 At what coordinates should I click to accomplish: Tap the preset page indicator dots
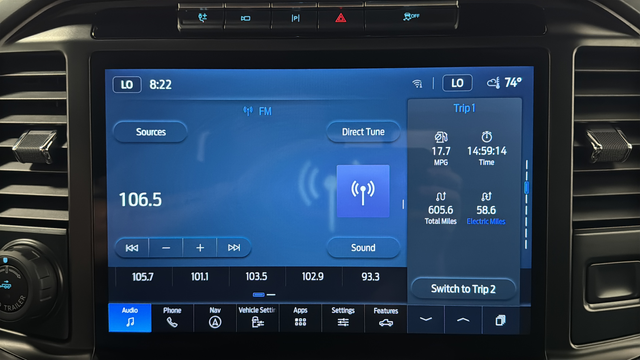(264, 294)
